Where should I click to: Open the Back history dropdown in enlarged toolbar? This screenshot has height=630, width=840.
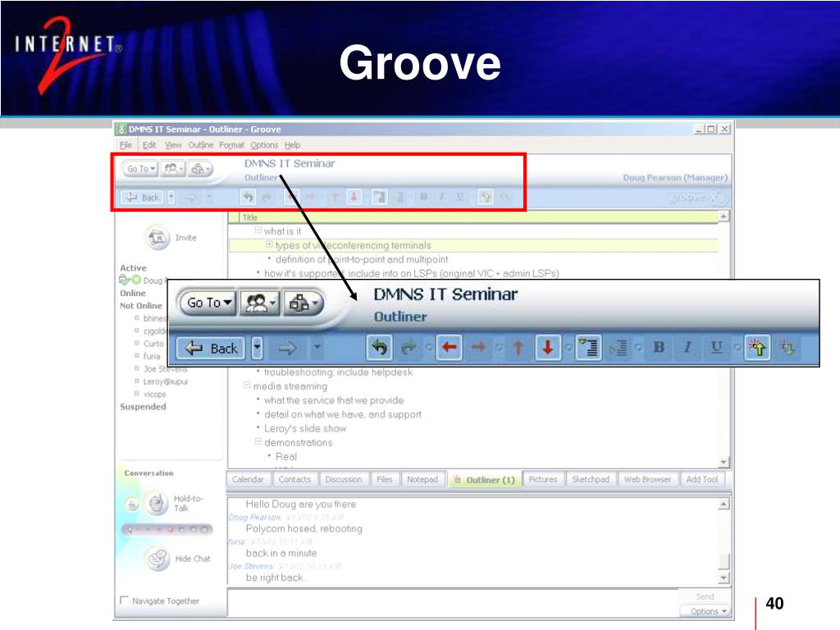(257, 349)
